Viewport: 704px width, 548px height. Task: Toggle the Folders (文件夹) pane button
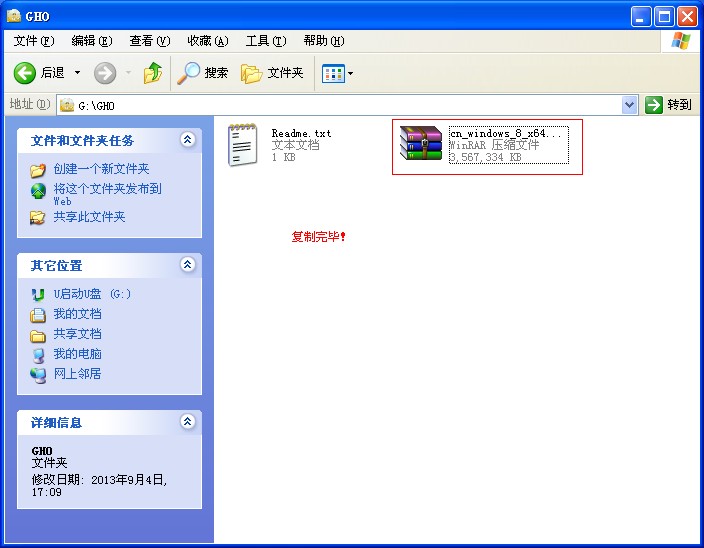pos(272,73)
